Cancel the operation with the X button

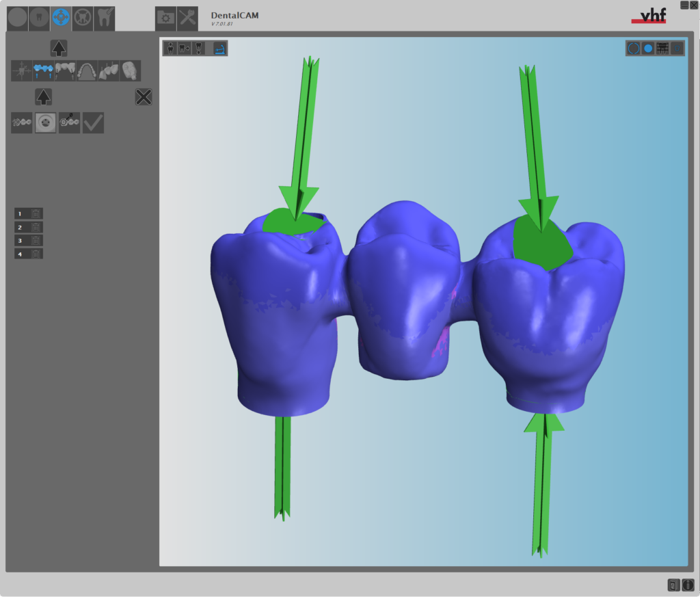(144, 97)
